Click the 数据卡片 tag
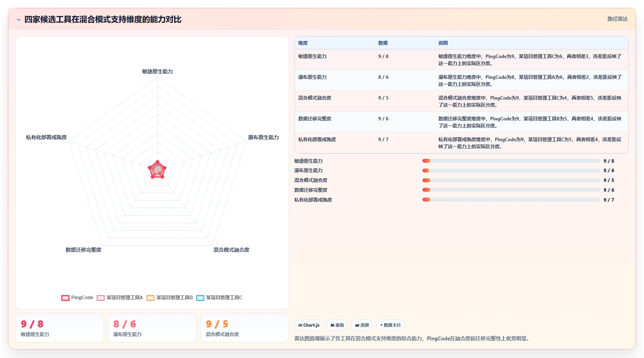 (391, 325)
